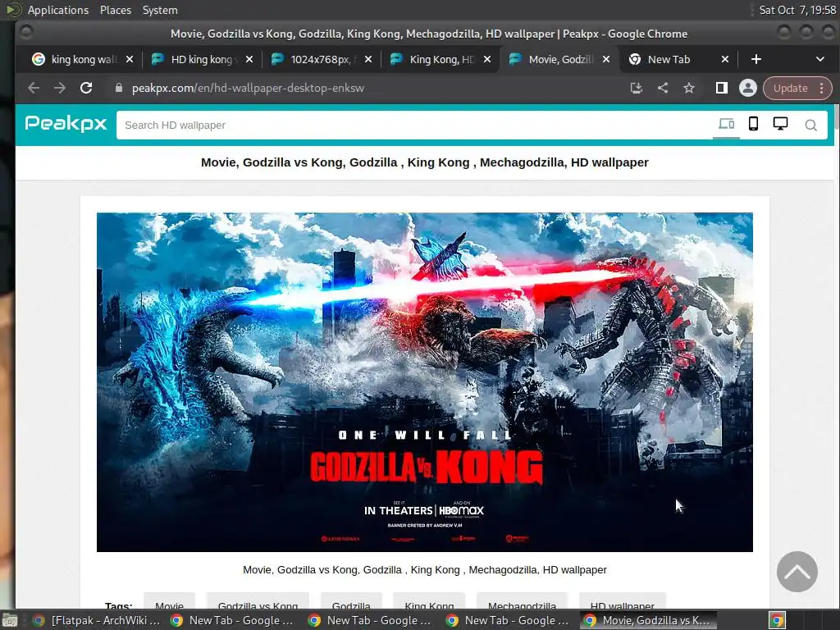This screenshot has height=630, width=840.
Task: Click the Godzilla vs Kong tag
Action: point(258,601)
